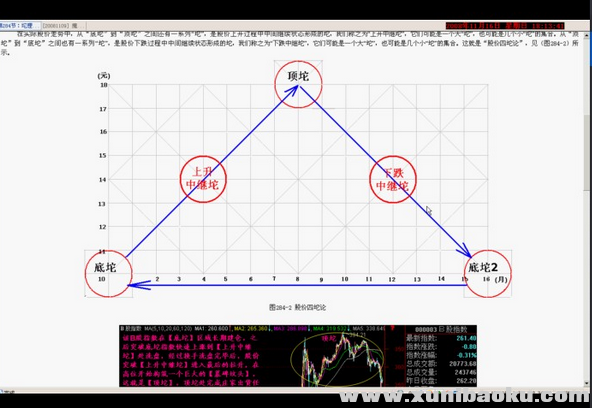
Task: Click the caption 图284-2 股价四坨论
Action: pos(298,308)
